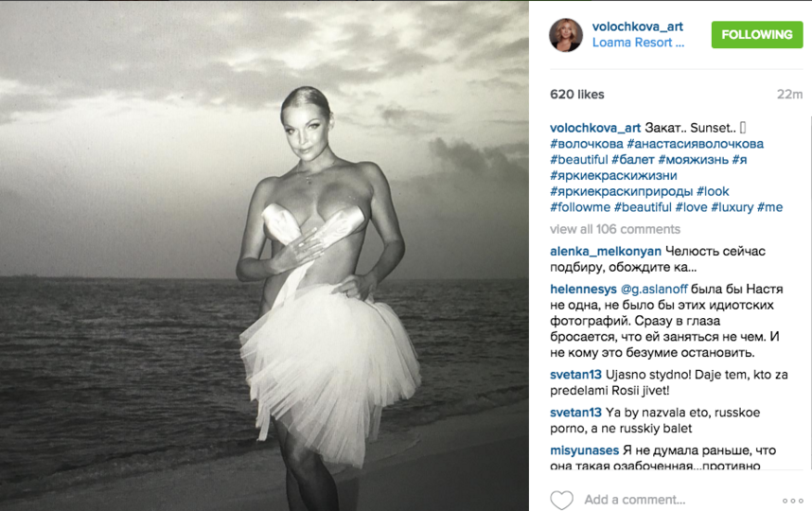
Task: Toggle the green FOLLOWING button
Action: pos(757,35)
